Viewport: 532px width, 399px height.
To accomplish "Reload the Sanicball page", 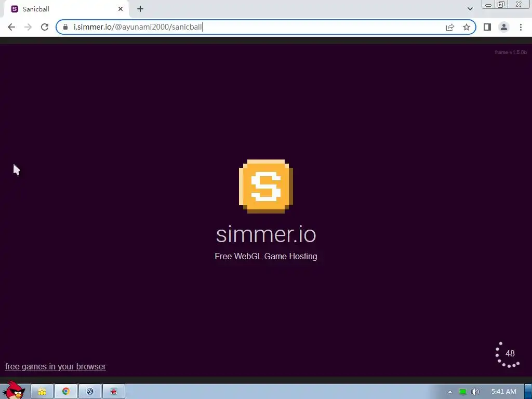I will coord(45,27).
